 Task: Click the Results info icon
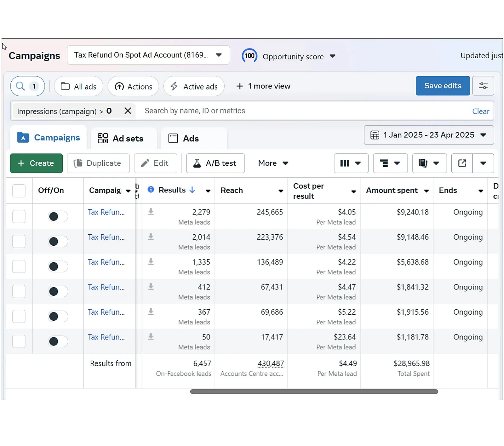click(x=151, y=189)
